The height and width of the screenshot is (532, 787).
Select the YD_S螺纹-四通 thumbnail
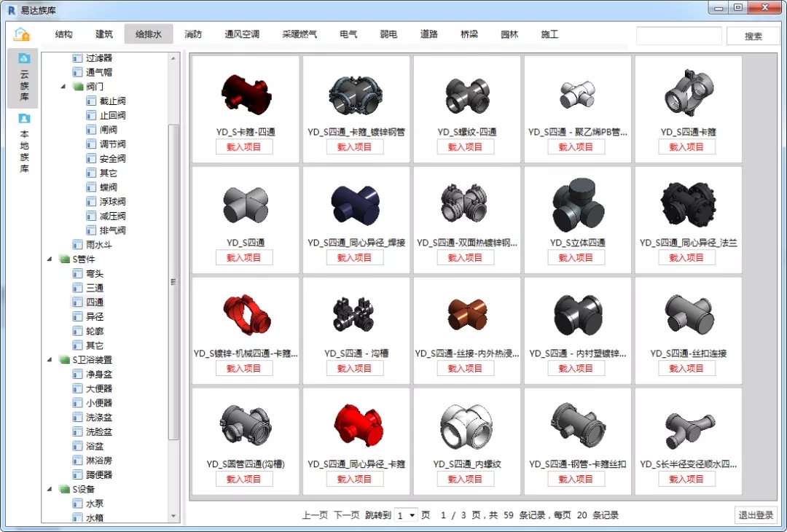click(467, 95)
